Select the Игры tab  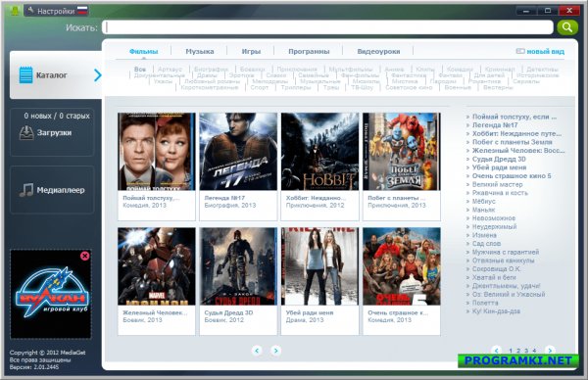251,51
